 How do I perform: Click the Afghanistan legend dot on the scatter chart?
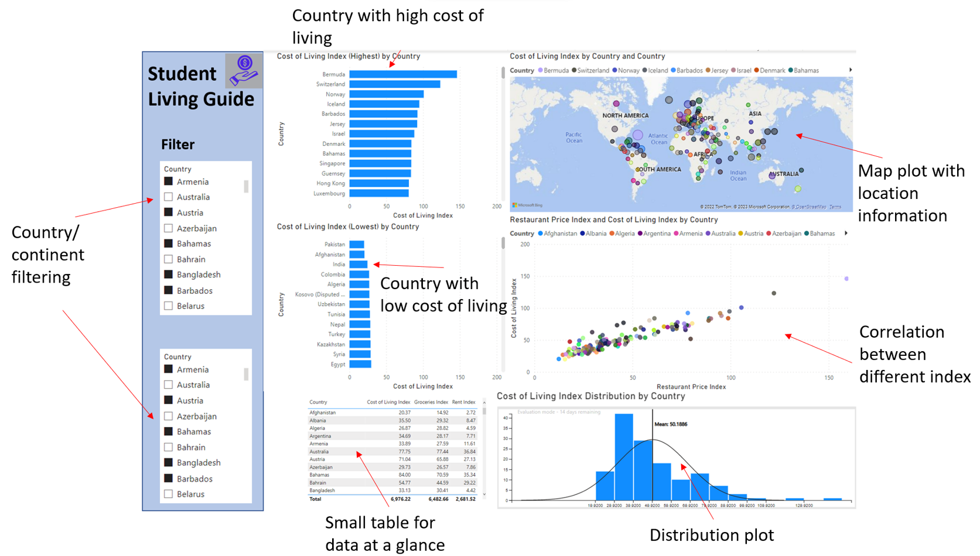click(541, 234)
